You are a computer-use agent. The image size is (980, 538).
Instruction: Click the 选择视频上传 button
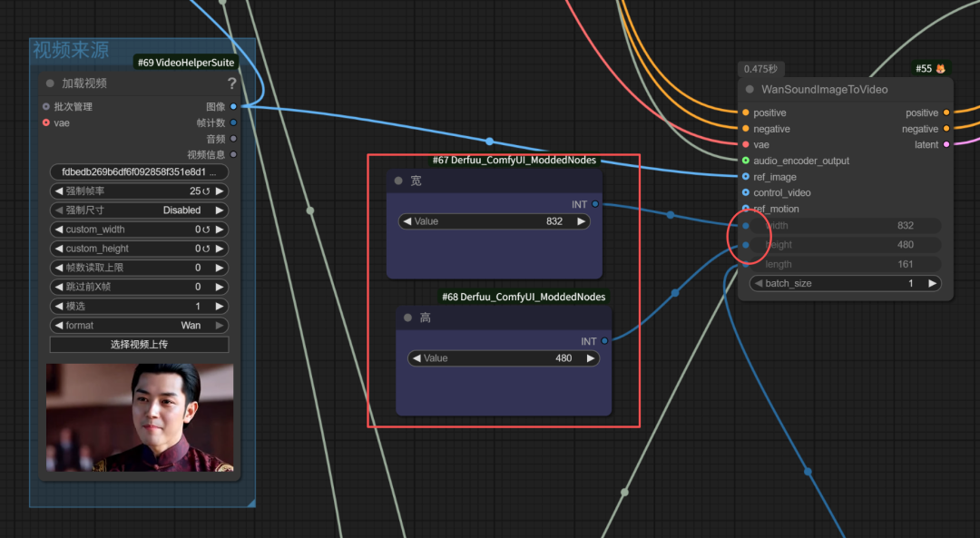point(140,344)
